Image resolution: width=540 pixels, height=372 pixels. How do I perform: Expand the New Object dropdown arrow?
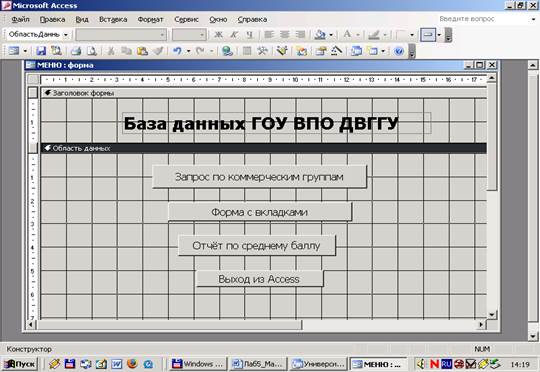point(383,51)
